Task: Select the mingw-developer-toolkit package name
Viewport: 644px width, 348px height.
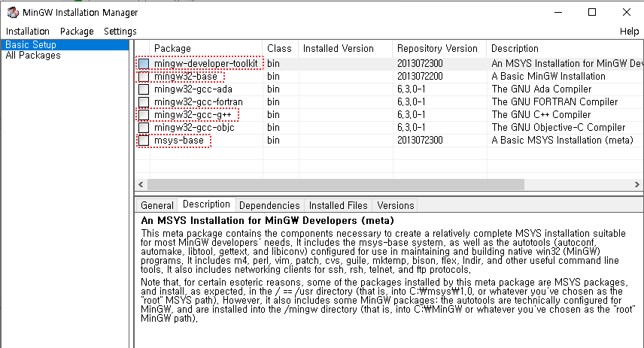Action: click(x=206, y=64)
